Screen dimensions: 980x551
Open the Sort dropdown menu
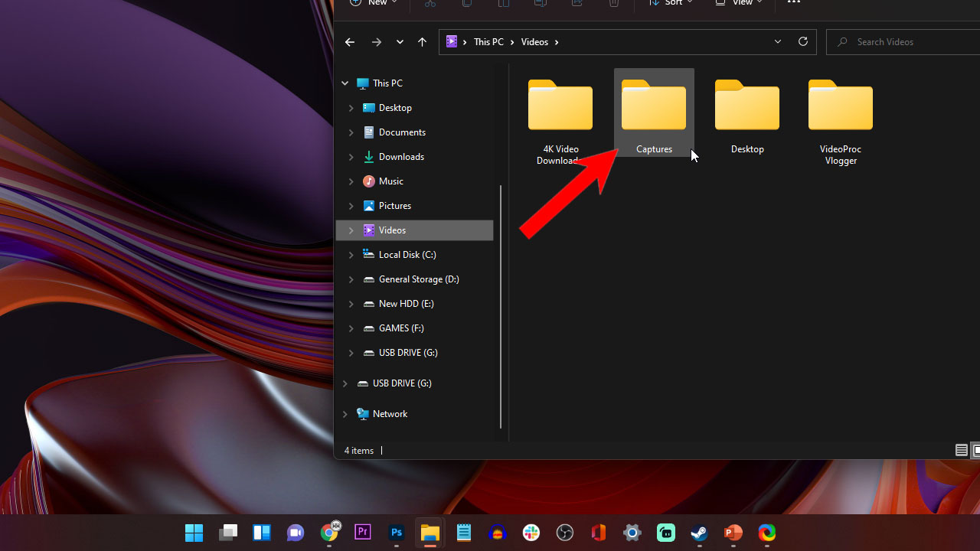click(670, 3)
